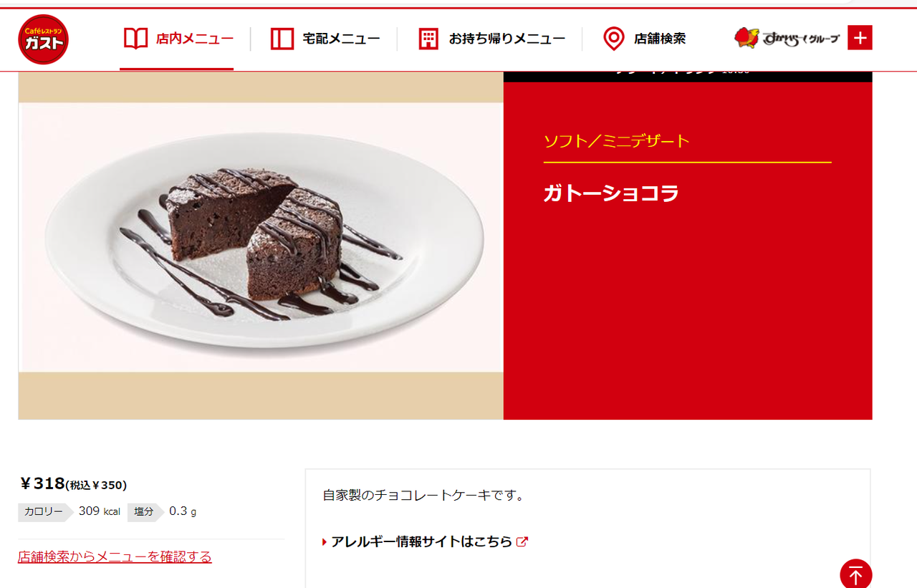This screenshot has height=588, width=917.
Task: Open the 店内メニュー tab
Action: (177, 39)
